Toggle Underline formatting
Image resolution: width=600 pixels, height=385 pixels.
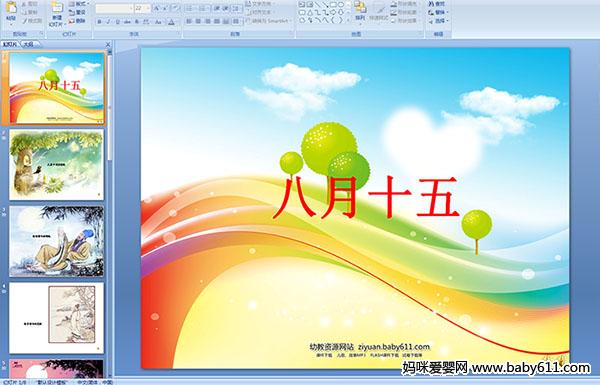[x=117, y=22]
